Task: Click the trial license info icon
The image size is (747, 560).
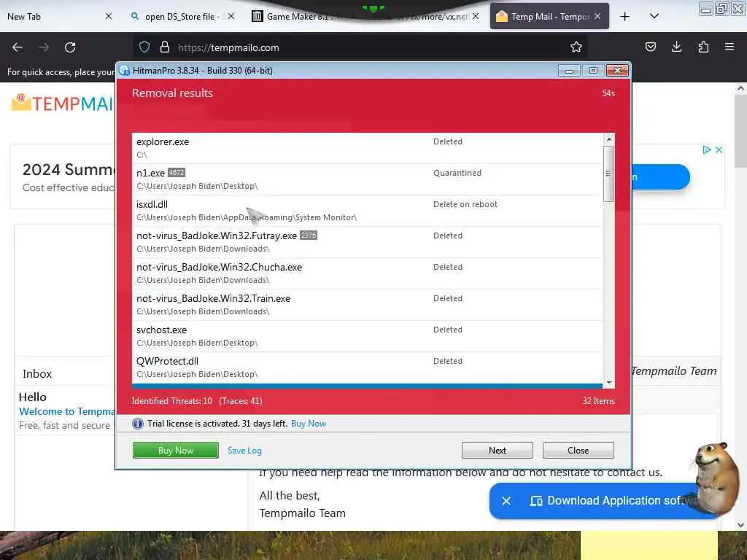Action: pos(138,424)
